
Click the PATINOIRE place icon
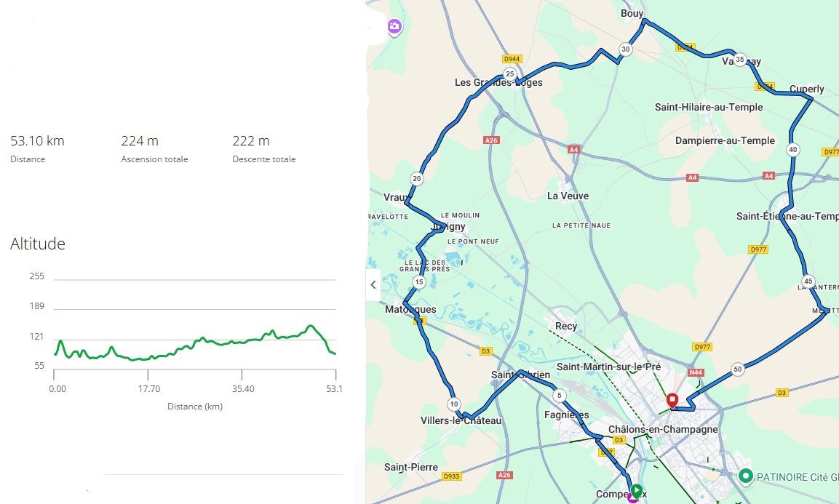click(745, 476)
